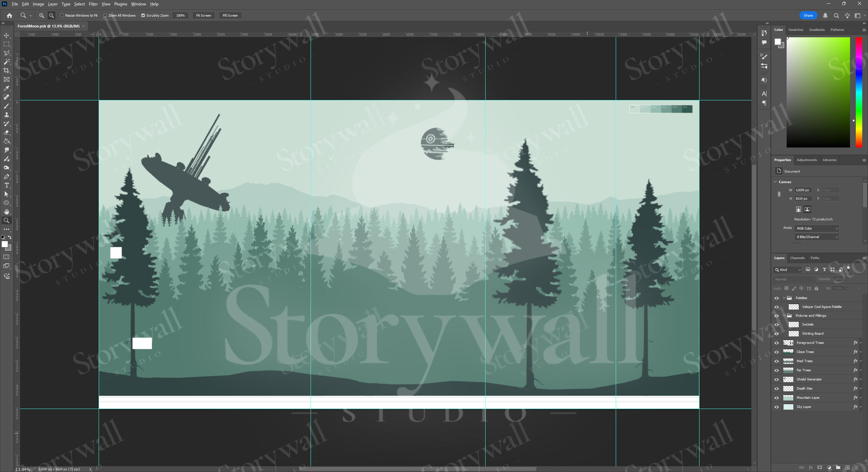Open the layer blend mode dropdown

[x=794, y=279]
